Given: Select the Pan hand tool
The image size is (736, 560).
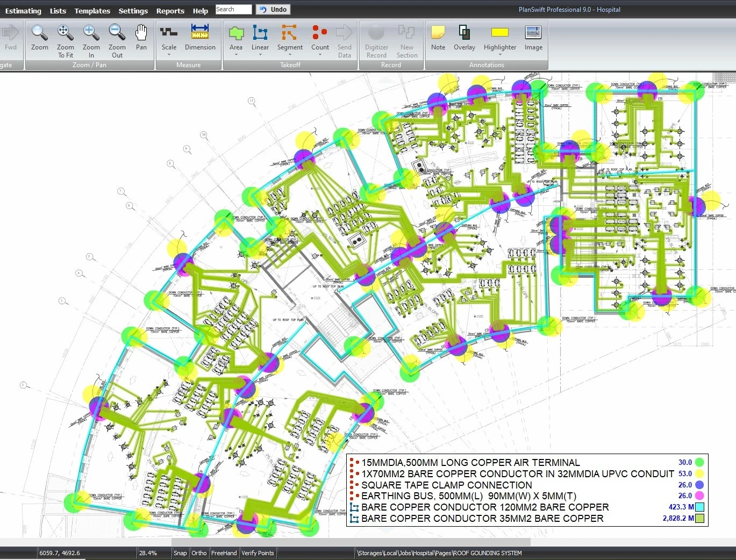Looking at the screenshot, I should [x=141, y=38].
